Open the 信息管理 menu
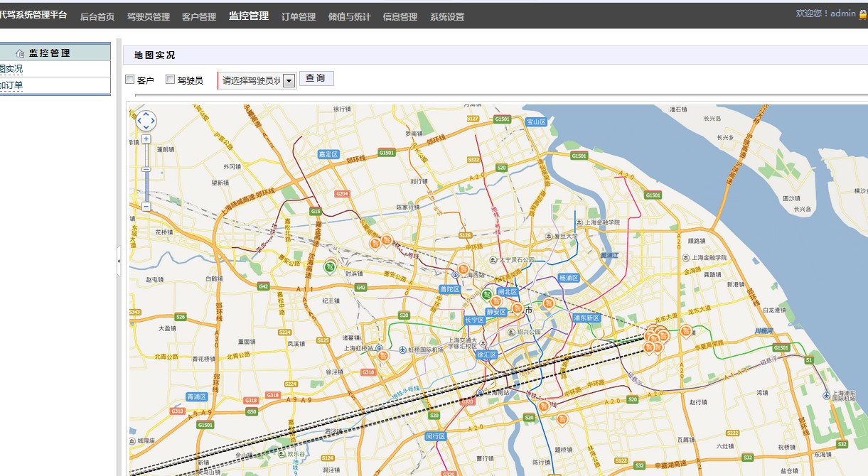This screenshot has height=476, width=868. pyautogui.click(x=400, y=16)
